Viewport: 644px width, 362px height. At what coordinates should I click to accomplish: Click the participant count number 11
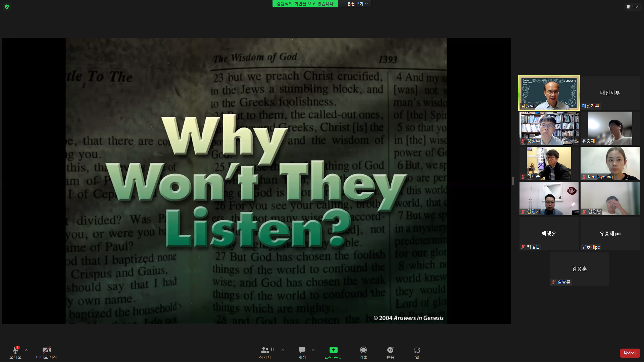tap(272, 349)
